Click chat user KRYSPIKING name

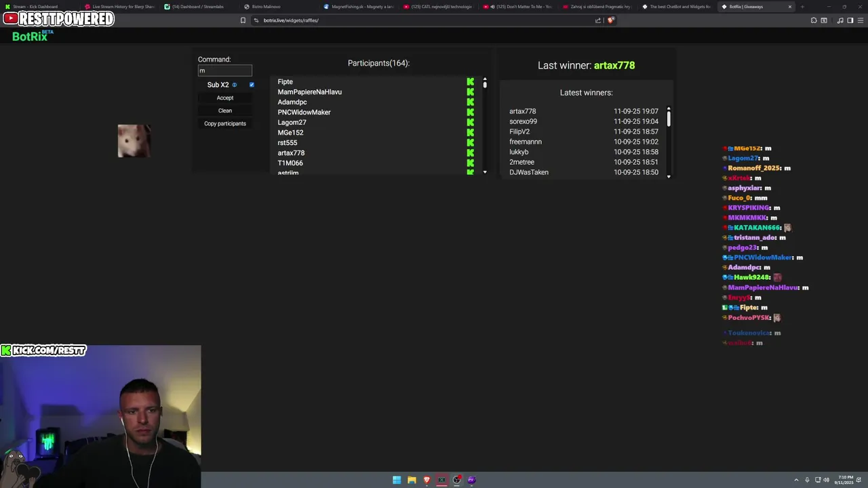coord(749,208)
